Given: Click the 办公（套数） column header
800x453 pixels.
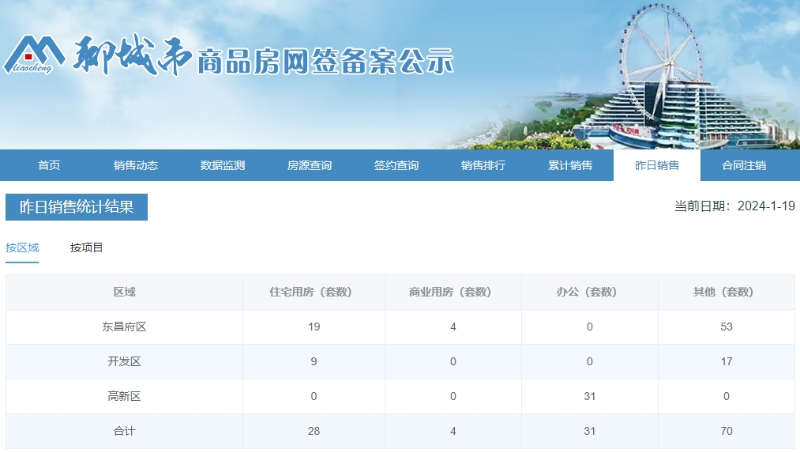Looking at the screenshot, I should [589, 292].
